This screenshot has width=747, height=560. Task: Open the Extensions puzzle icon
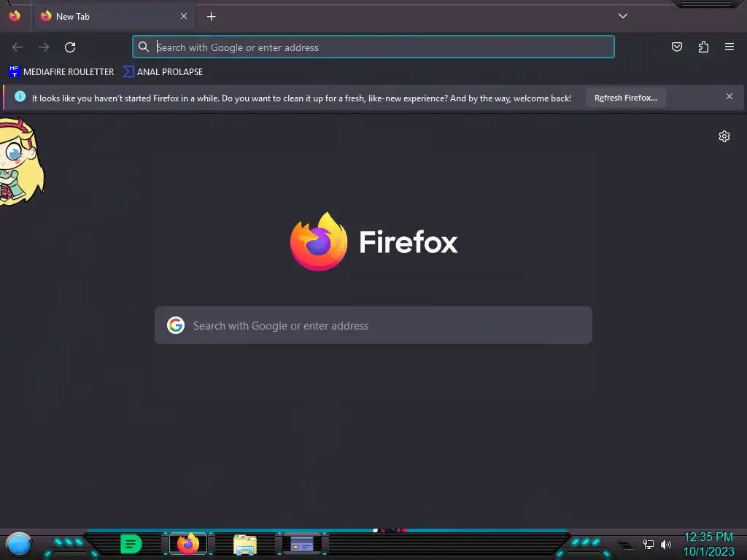pyautogui.click(x=703, y=47)
